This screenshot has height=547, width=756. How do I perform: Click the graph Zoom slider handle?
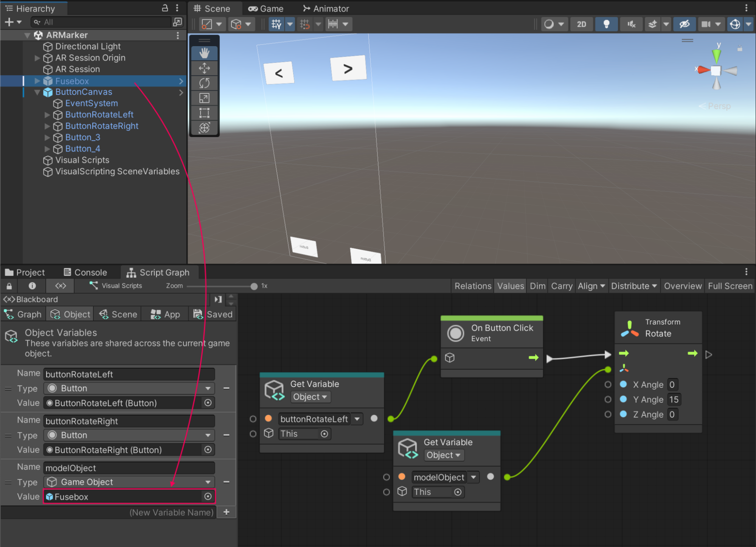(254, 286)
